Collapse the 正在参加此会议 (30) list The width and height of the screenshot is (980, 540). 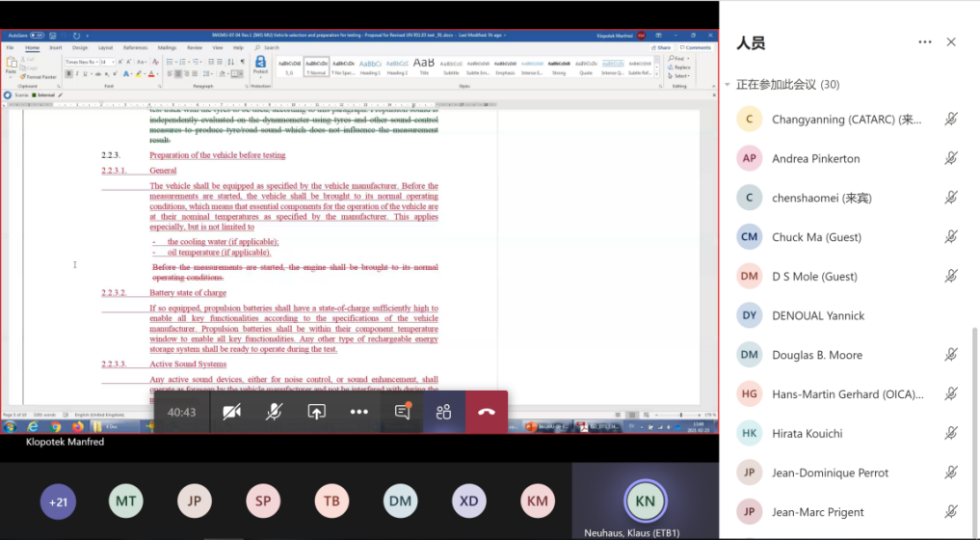tap(728, 85)
